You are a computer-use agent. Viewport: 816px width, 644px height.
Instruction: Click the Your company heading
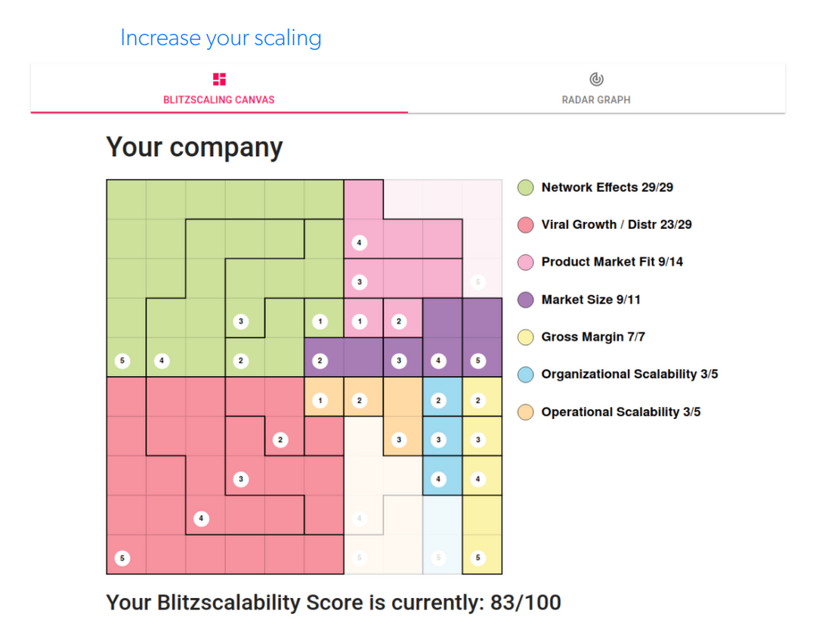click(194, 146)
